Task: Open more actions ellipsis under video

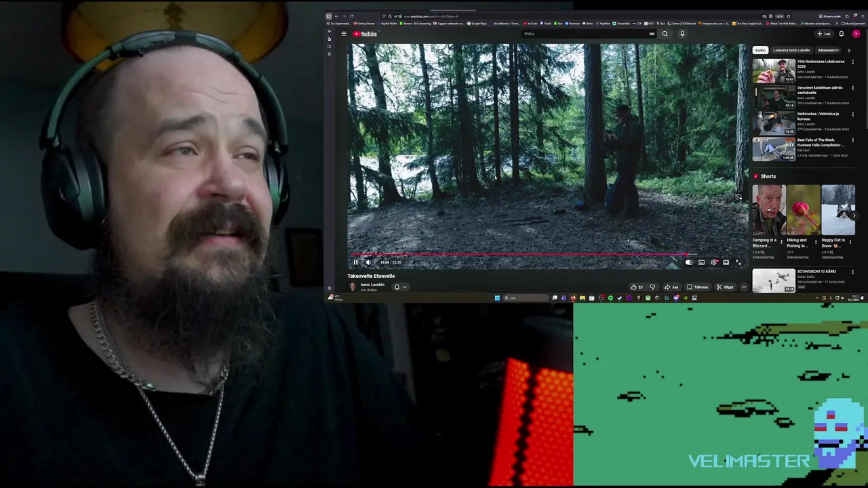Action: pyautogui.click(x=744, y=287)
